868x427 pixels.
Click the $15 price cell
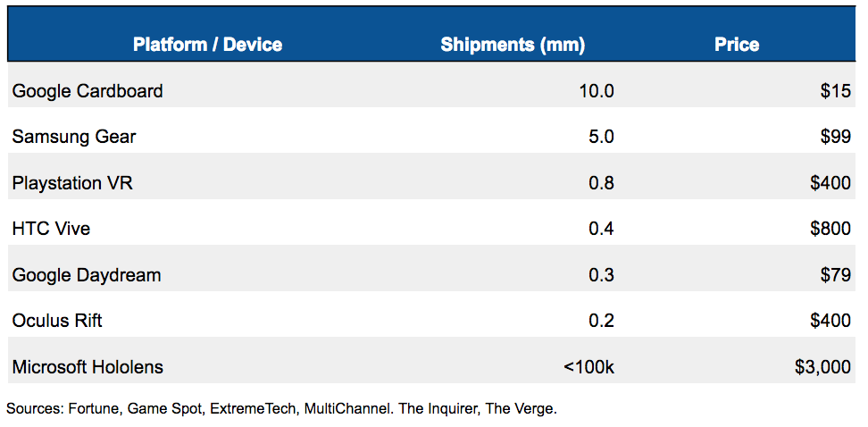[x=836, y=90]
